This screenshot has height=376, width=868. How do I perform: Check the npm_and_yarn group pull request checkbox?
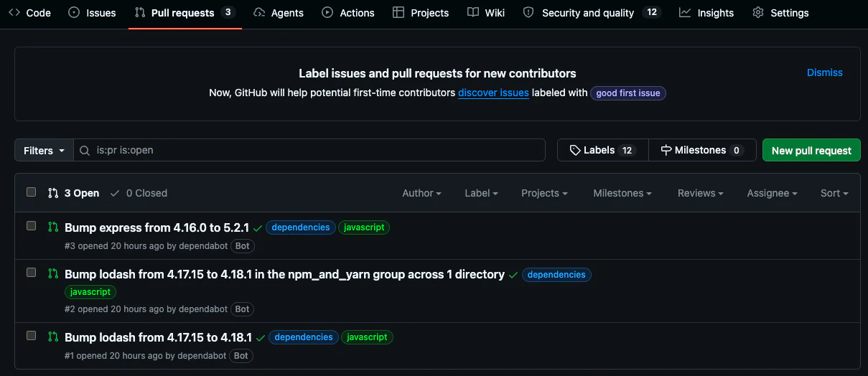click(31, 272)
